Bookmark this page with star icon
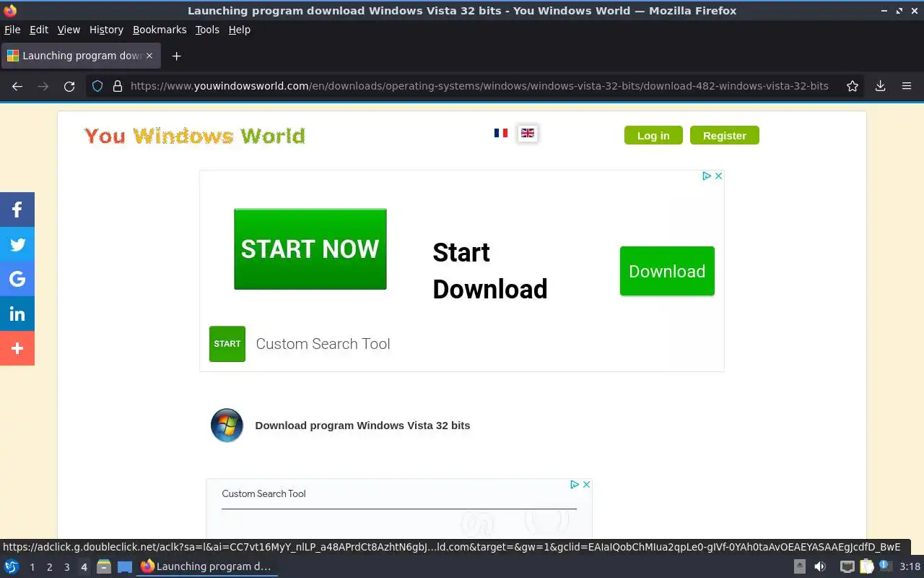 click(x=853, y=86)
